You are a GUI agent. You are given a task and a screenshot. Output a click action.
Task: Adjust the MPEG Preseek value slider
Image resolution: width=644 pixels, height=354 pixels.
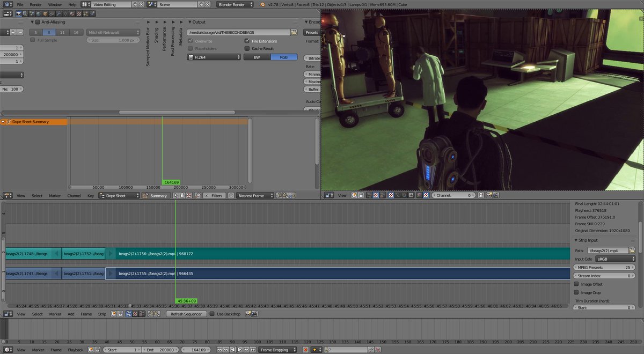pos(604,267)
